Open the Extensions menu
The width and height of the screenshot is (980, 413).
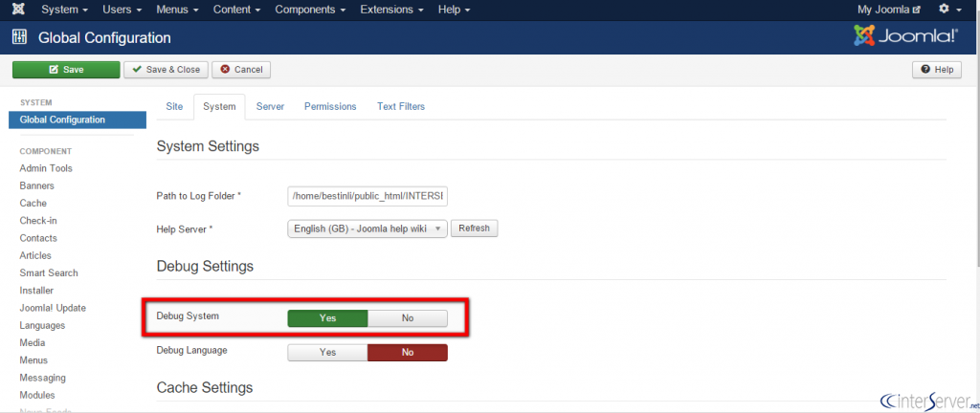[391, 10]
